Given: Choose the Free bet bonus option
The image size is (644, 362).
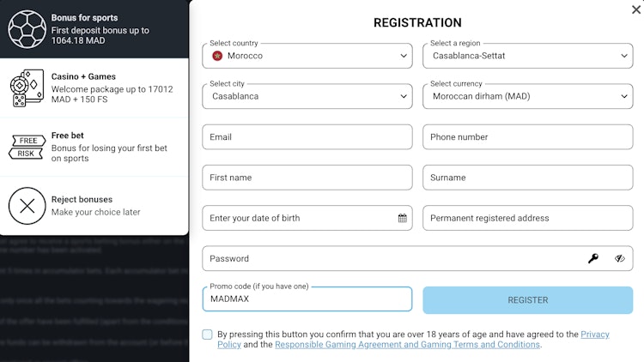Looking at the screenshot, I should (103, 147).
